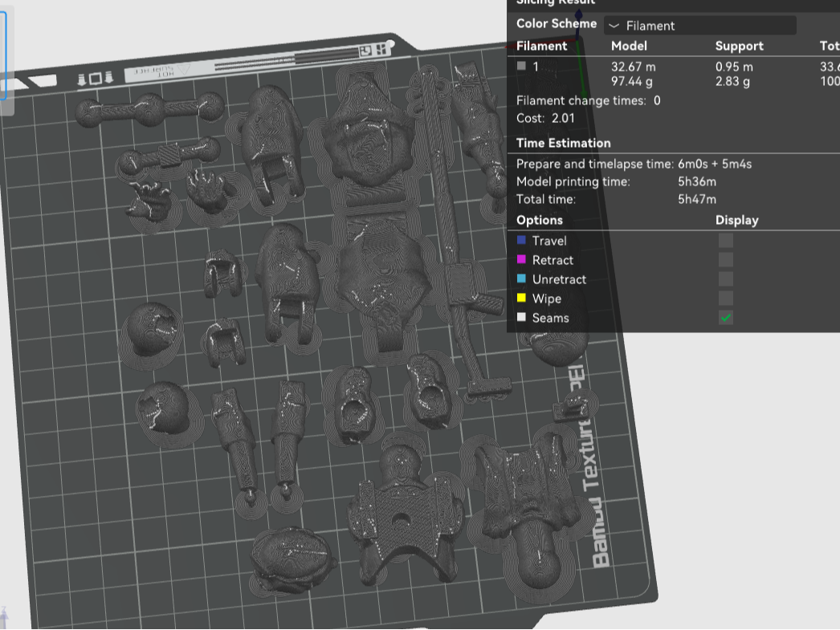Click the white Seams legend square
The height and width of the screenshot is (630, 840).
(x=521, y=318)
